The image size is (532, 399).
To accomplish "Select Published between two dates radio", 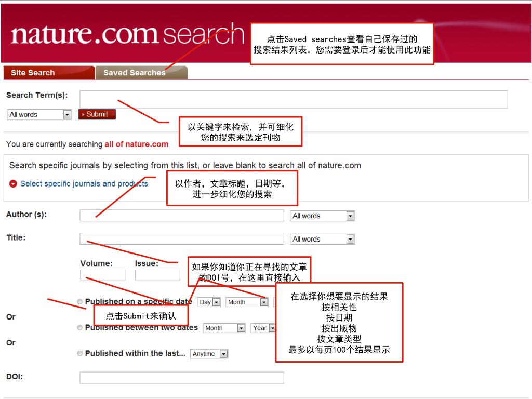I will [x=79, y=327].
